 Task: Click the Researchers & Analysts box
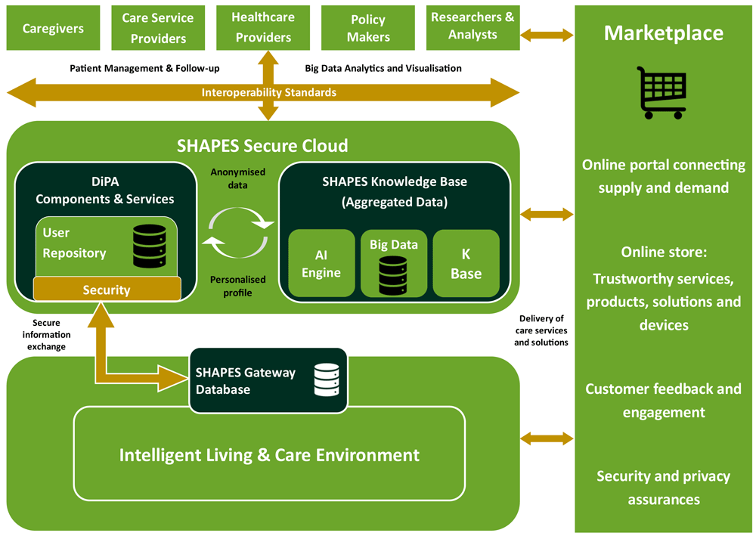coord(473,28)
